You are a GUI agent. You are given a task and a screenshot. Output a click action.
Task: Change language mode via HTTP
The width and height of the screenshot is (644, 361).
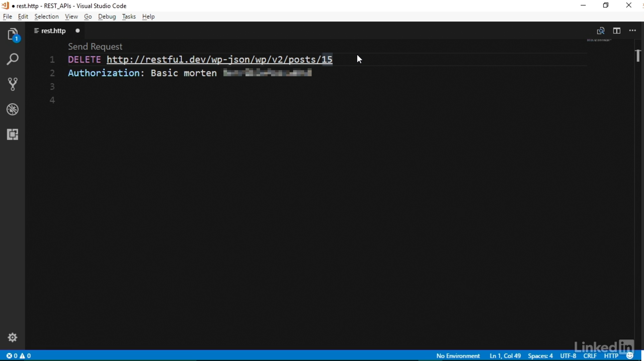coord(611,356)
